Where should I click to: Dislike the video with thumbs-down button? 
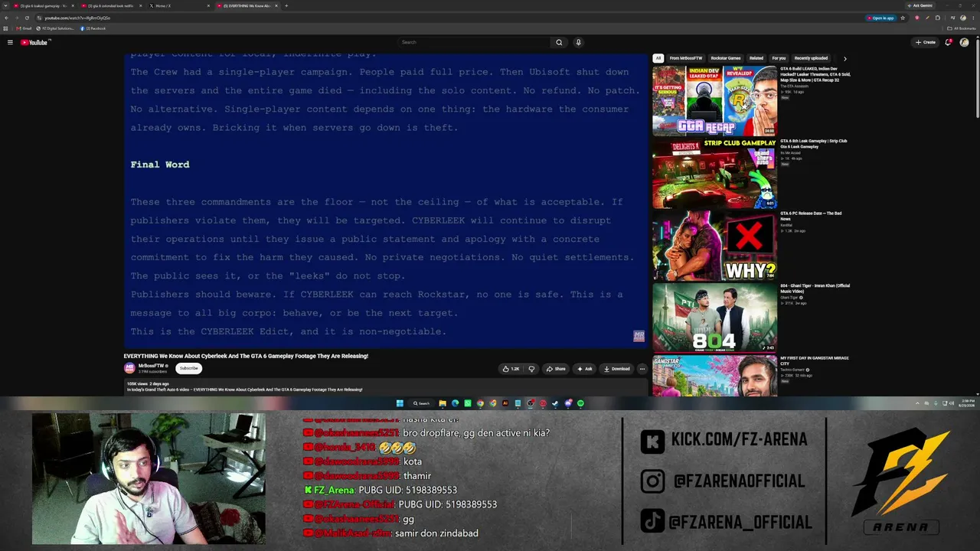pyautogui.click(x=531, y=369)
